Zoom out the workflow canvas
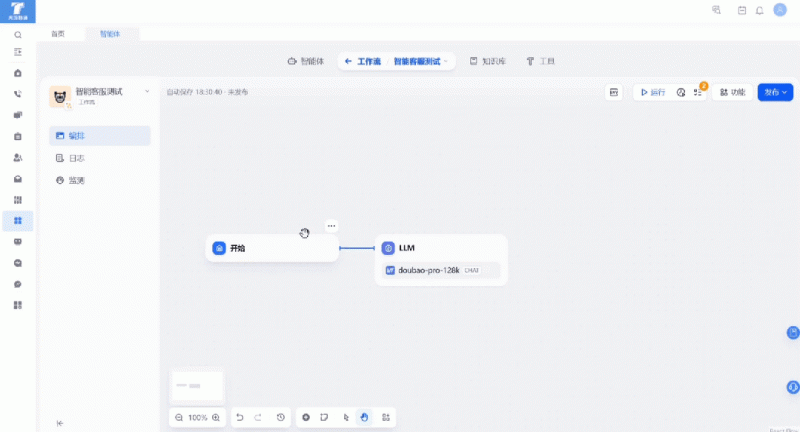The width and height of the screenshot is (800, 432). click(x=179, y=417)
